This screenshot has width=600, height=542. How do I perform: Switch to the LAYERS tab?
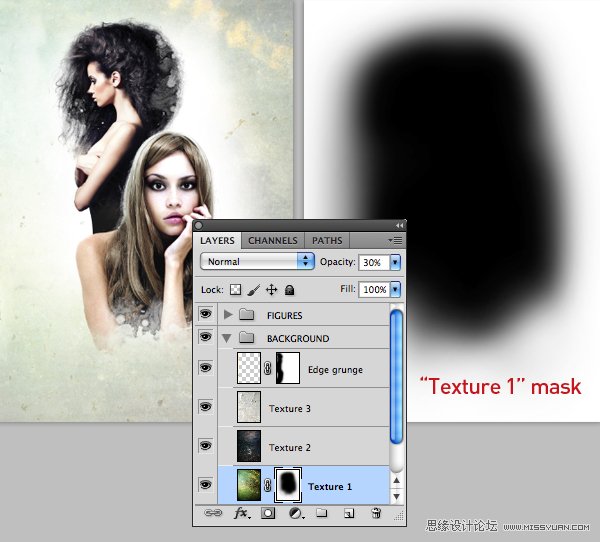(217, 241)
